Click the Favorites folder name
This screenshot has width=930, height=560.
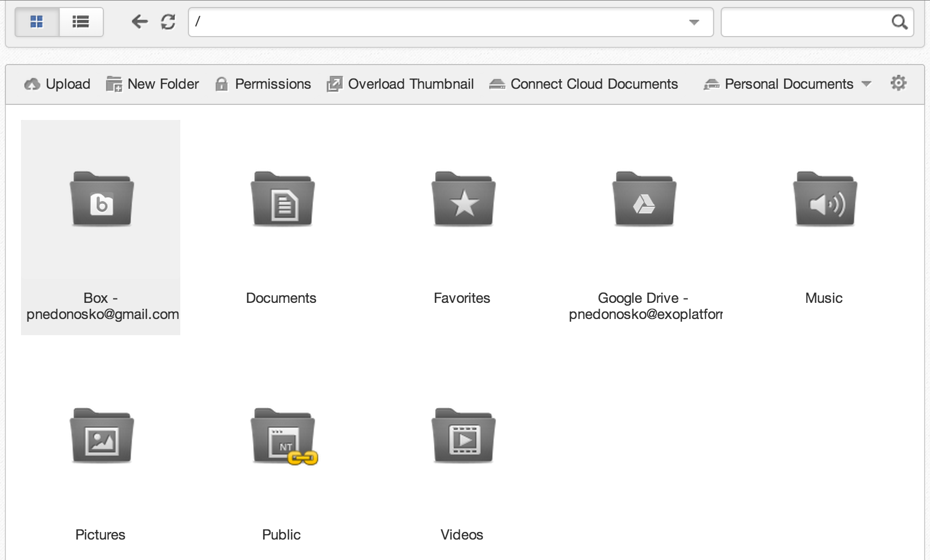462,298
